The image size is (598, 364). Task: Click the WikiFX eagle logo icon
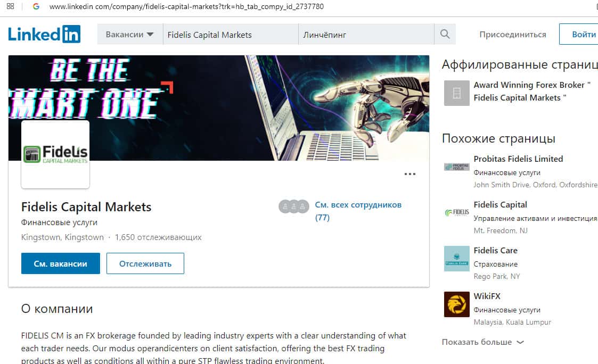[456, 304]
